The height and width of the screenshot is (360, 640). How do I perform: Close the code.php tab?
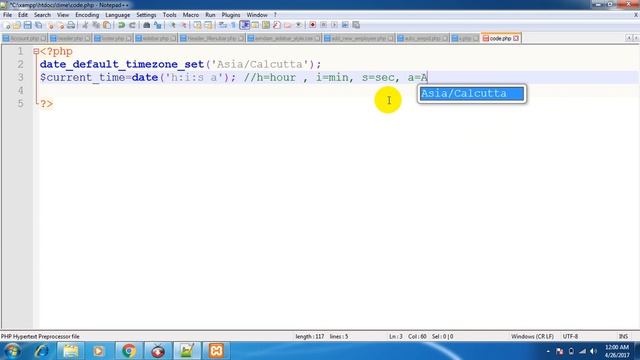pyautogui.click(x=516, y=38)
